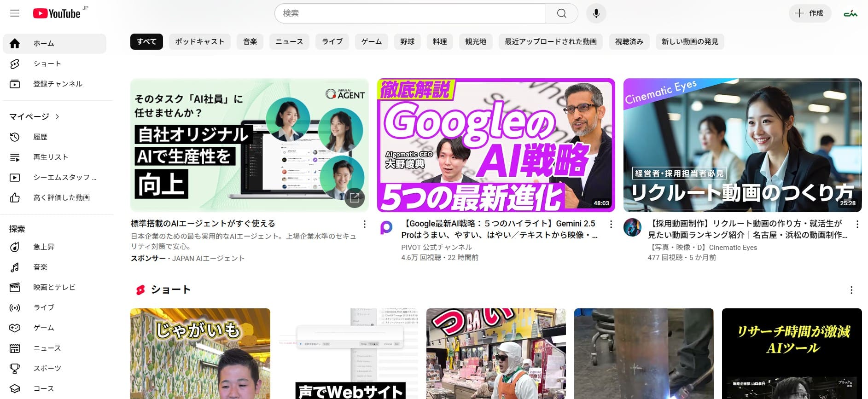Select the ライブ filter chip
The image size is (868, 399).
[x=332, y=41]
